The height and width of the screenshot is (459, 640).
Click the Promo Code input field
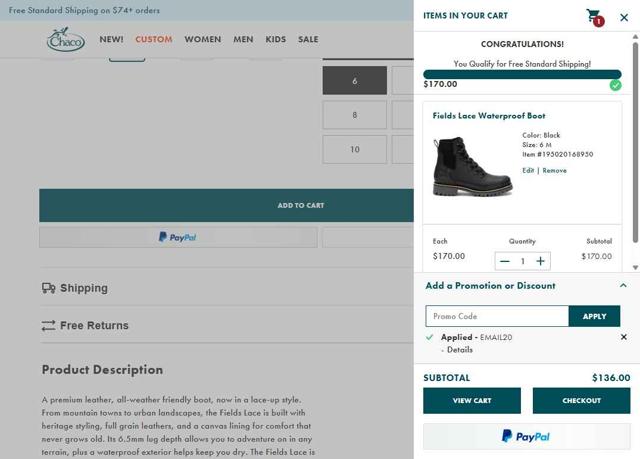point(497,316)
